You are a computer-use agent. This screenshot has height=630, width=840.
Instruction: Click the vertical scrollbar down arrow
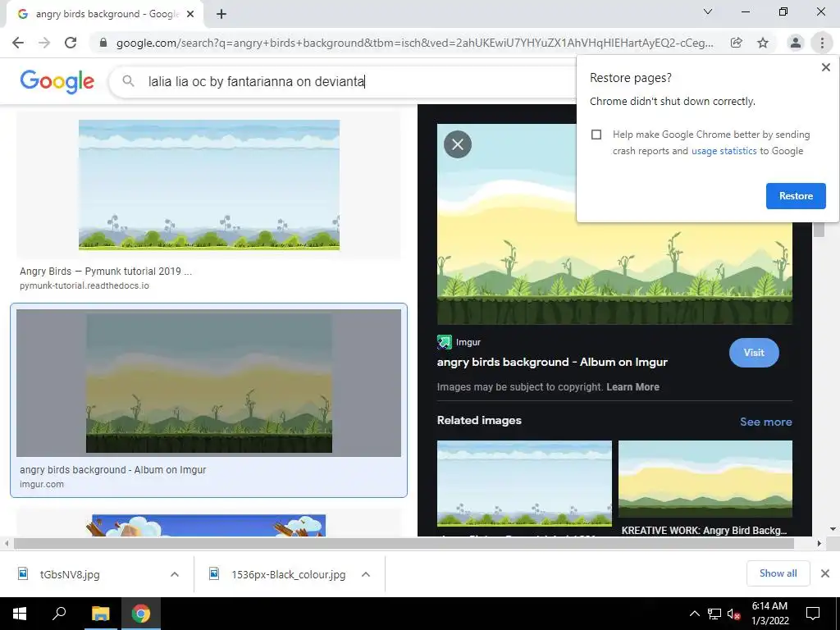click(833, 529)
